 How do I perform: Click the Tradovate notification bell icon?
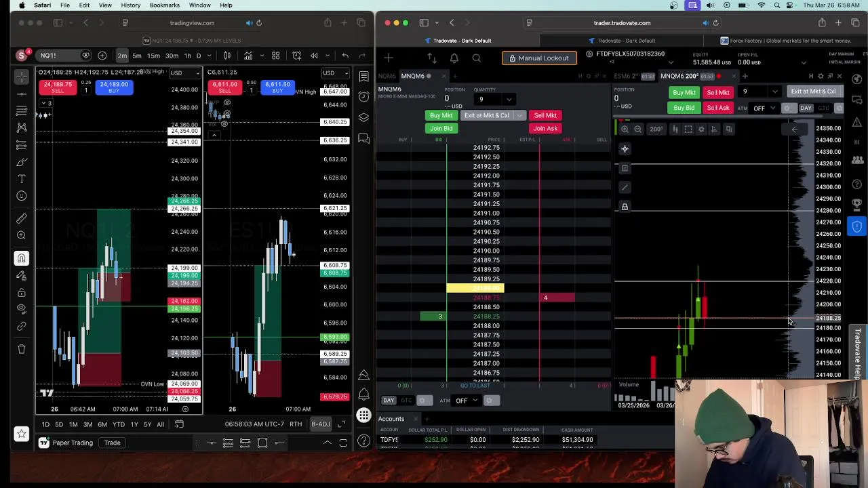454,58
